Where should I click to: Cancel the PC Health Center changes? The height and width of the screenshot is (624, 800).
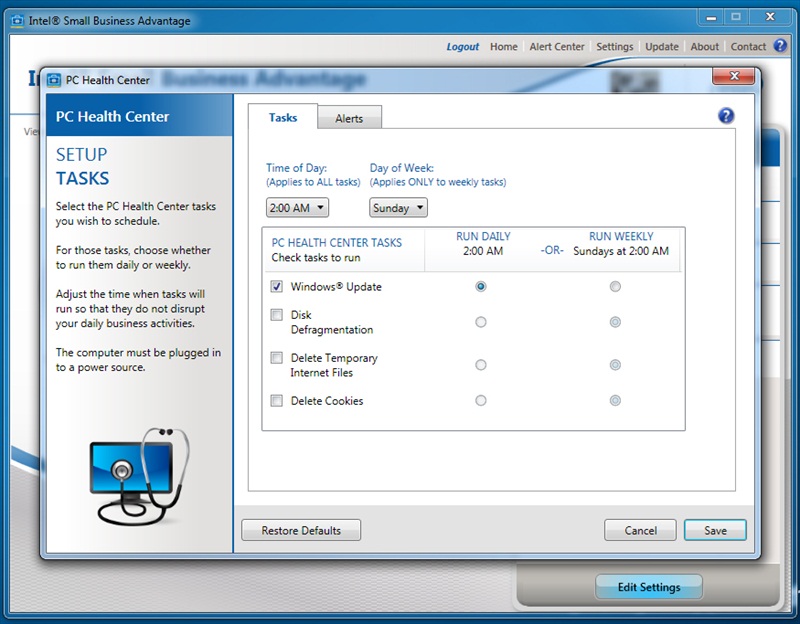point(640,530)
